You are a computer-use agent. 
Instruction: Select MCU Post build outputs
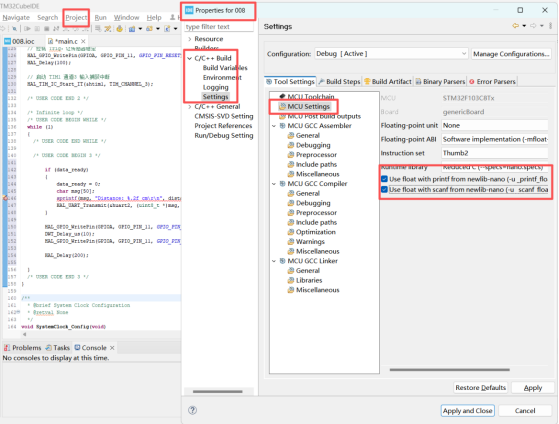(x=320, y=116)
